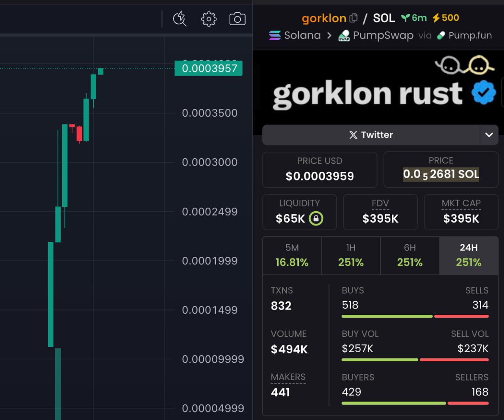The height and width of the screenshot is (420, 504).
Task: Click the blue verified badge
Action: [x=484, y=92]
